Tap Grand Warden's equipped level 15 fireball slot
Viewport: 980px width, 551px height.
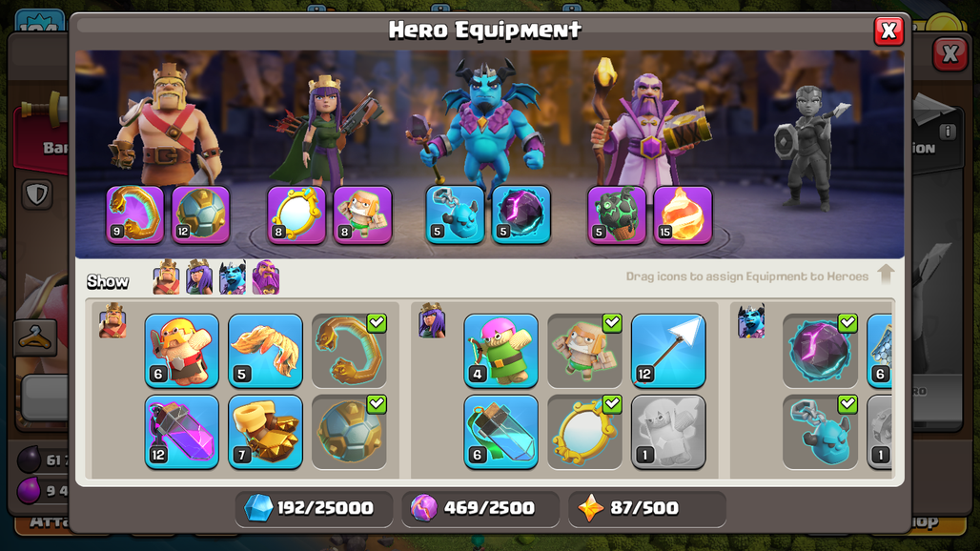click(683, 214)
